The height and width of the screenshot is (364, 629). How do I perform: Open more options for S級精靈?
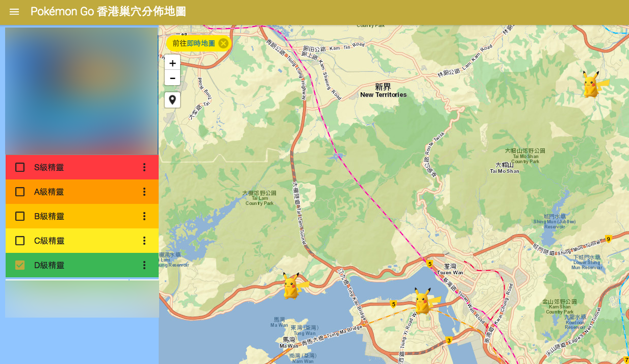point(144,167)
